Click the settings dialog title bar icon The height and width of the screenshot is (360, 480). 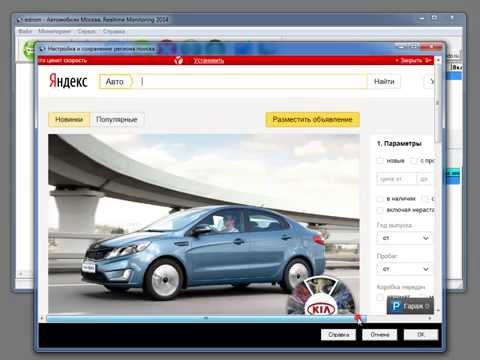pyautogui.click(x=42, y=49)
